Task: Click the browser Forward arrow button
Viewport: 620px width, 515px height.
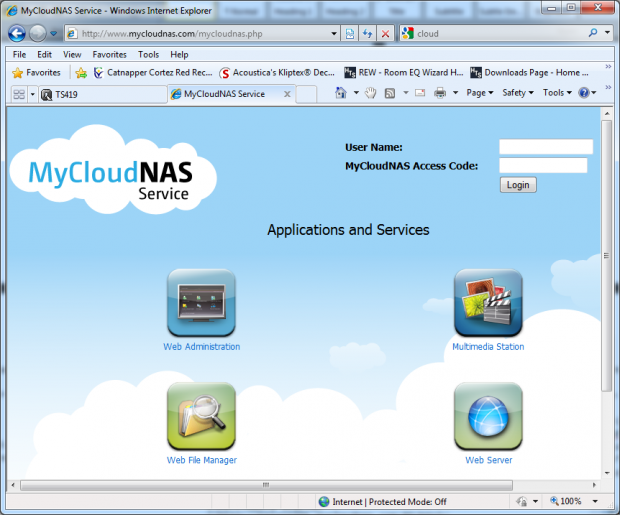Action: click(38, 34)
